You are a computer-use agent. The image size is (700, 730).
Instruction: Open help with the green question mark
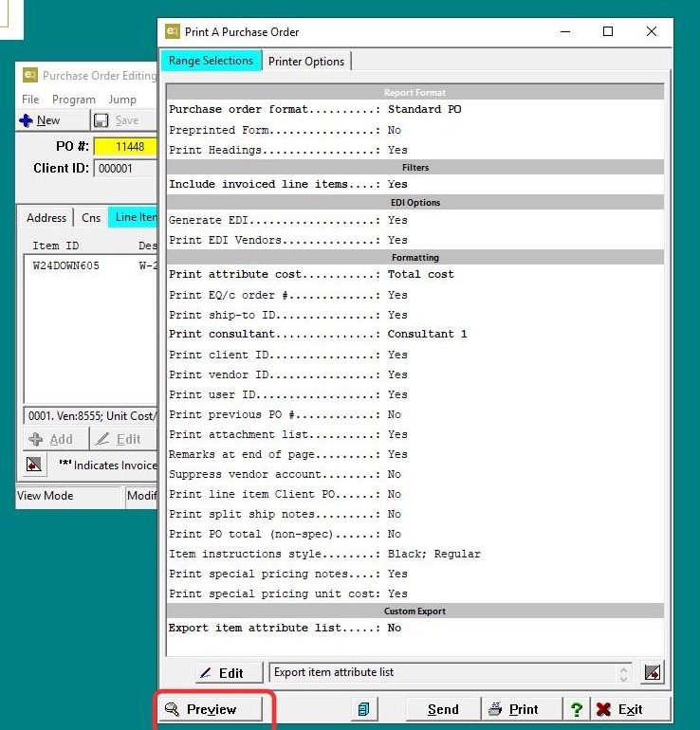[x=576, y=709]
